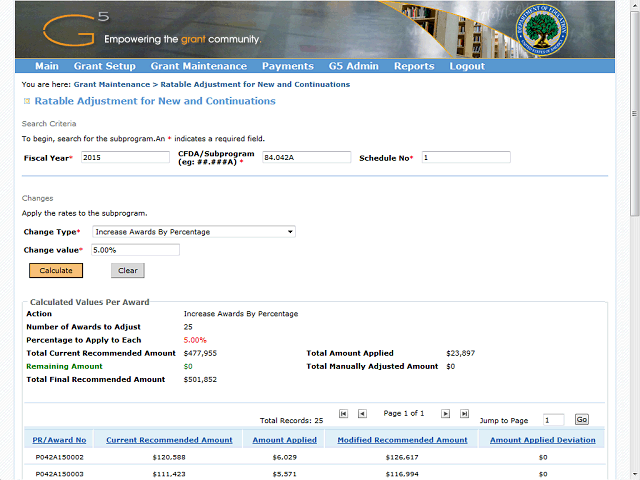
Task: Open the Grant Setup menu
Action: (x=104, y=66)
